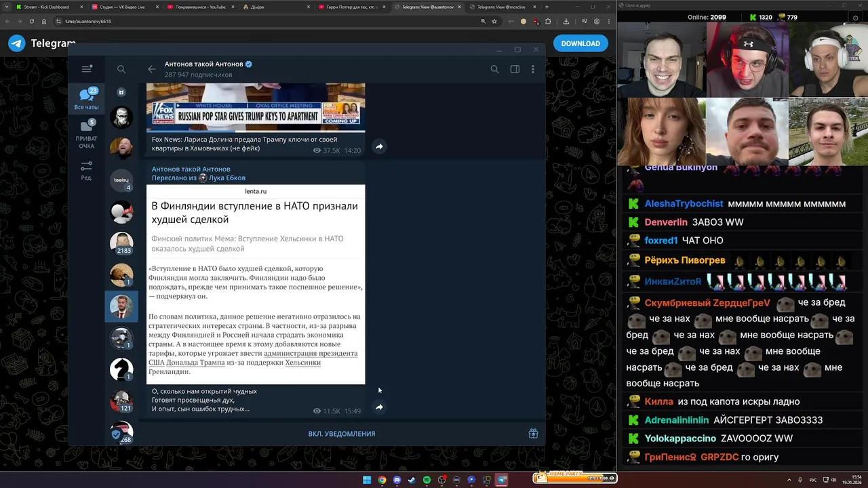Click ВКЛ. УВЕДОМЛЕНИЯ to enable notifications
The image size is (868, 488).
[342, 434]
